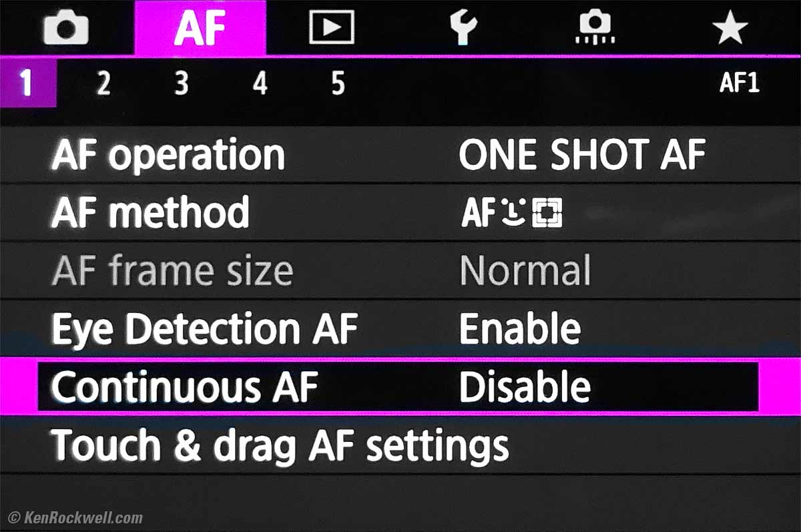Open the Shooting camera icon tab
This screenshot has height=532, width=801.
[x=66, y=28]
